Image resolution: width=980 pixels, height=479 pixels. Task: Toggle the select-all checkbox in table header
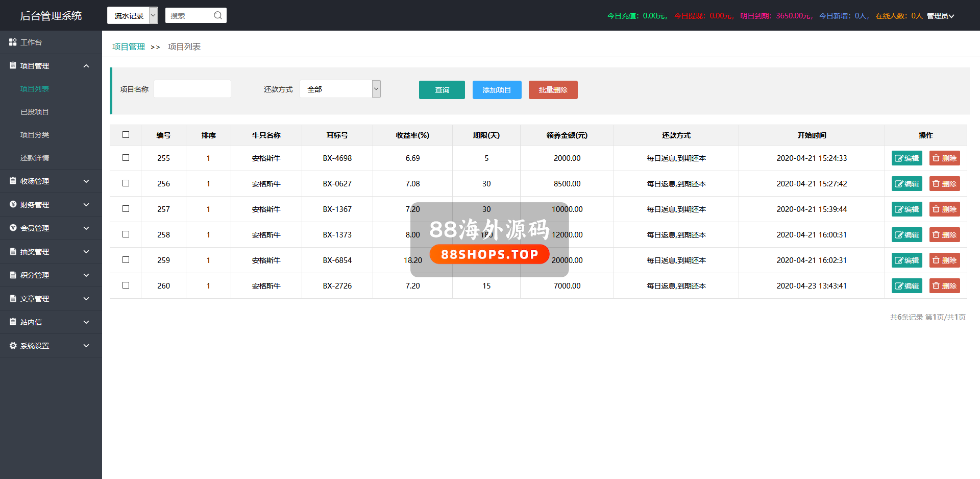point(126,135)
